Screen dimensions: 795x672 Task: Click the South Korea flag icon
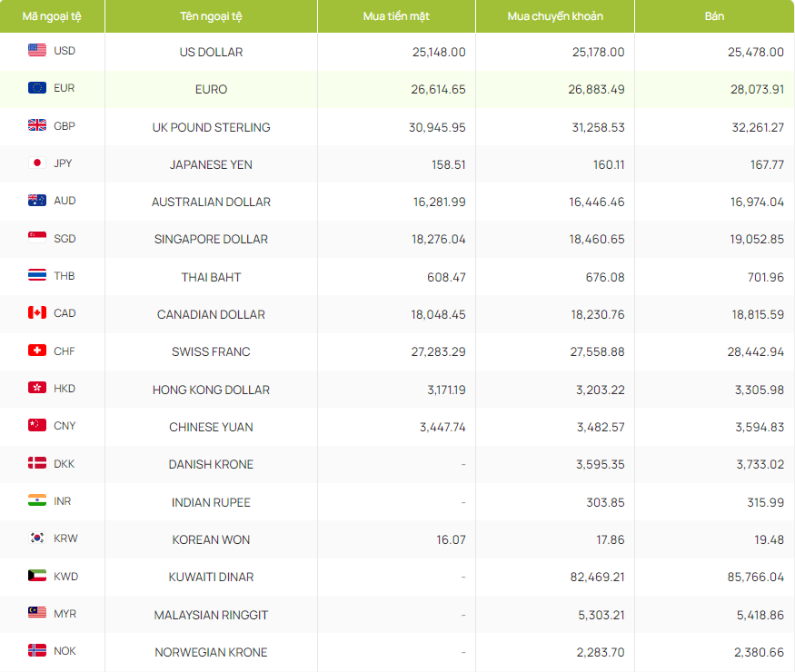(x=37, y=539)
